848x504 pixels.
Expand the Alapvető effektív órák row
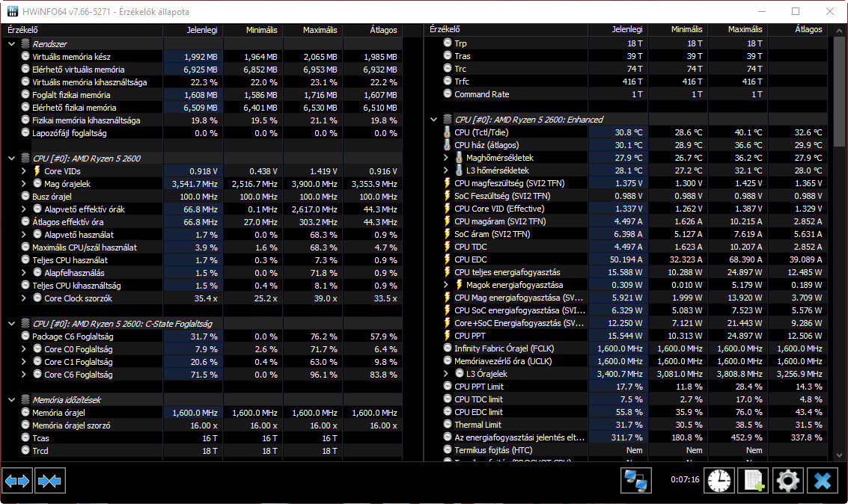24,209
